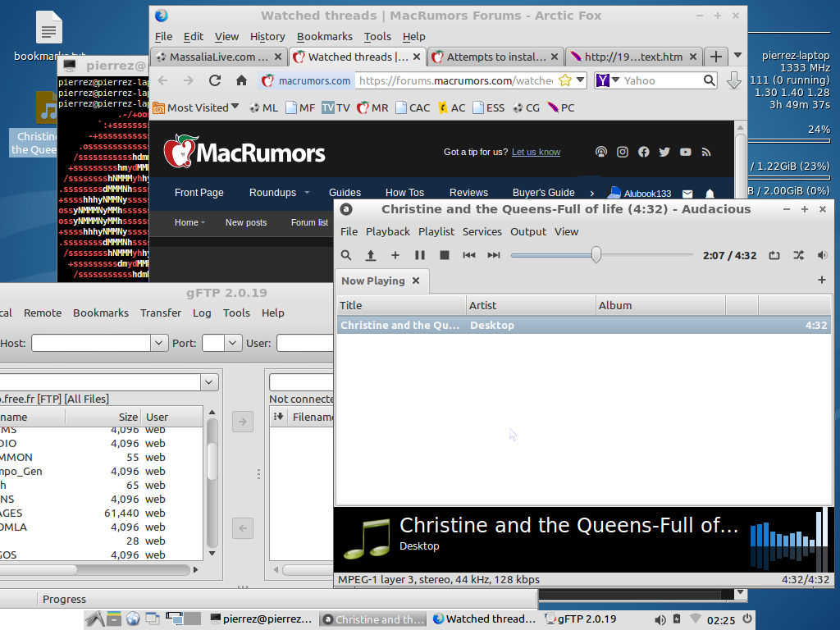Sort playlist by Title column header
Image resolution: width=840 pixels, height=630 pixels.
(400, 305)
